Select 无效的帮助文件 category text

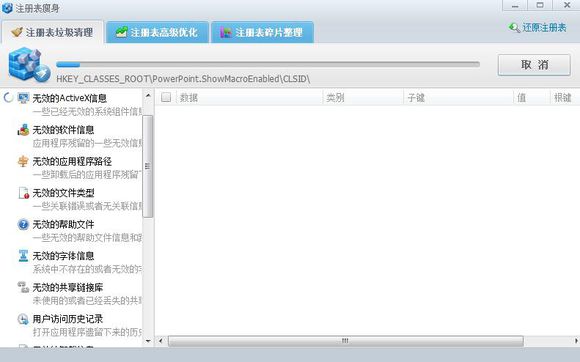point(63,224)
